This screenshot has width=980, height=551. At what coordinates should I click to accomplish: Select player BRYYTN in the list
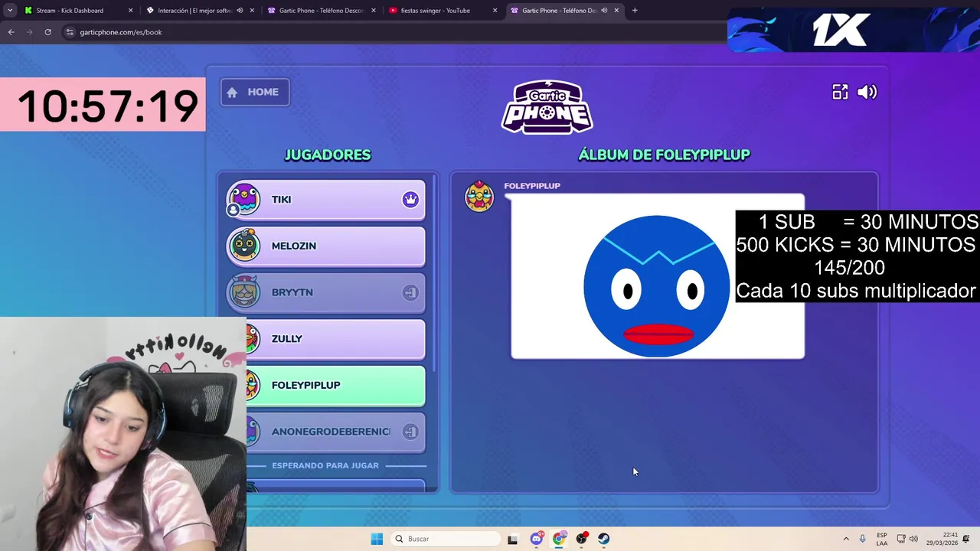[326, 292]
